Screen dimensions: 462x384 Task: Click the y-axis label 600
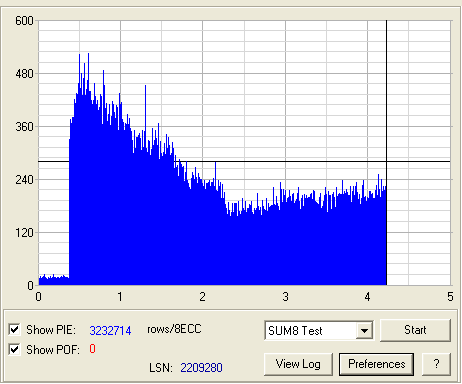(x=24, y=21)
